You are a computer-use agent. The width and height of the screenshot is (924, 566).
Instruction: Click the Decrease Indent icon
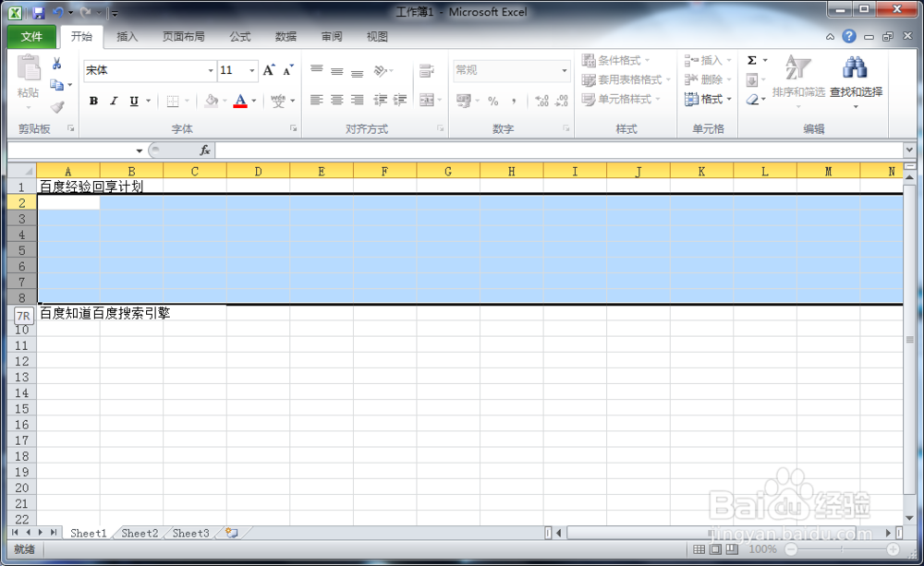click(381, 100)
